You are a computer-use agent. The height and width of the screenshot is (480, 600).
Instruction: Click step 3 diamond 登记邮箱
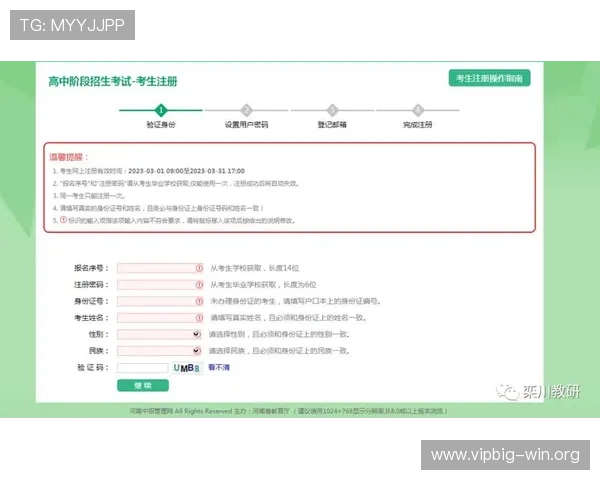tap(332, 110)
